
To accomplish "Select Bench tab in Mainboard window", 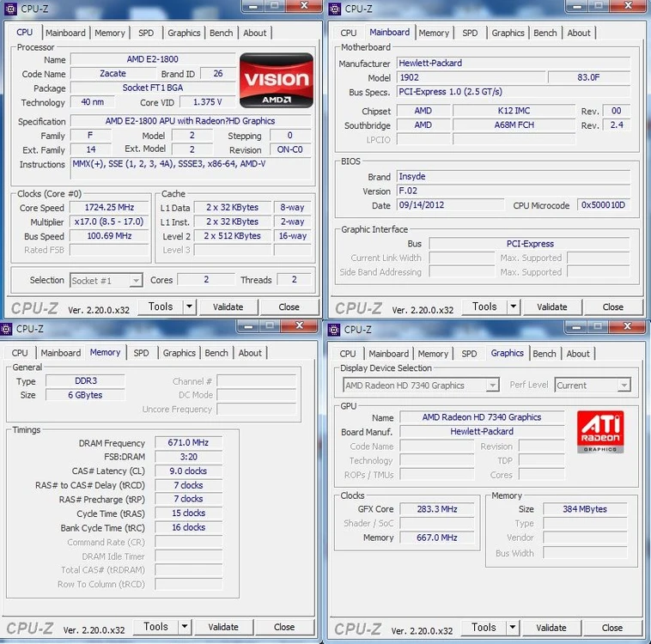I will 545,33.
